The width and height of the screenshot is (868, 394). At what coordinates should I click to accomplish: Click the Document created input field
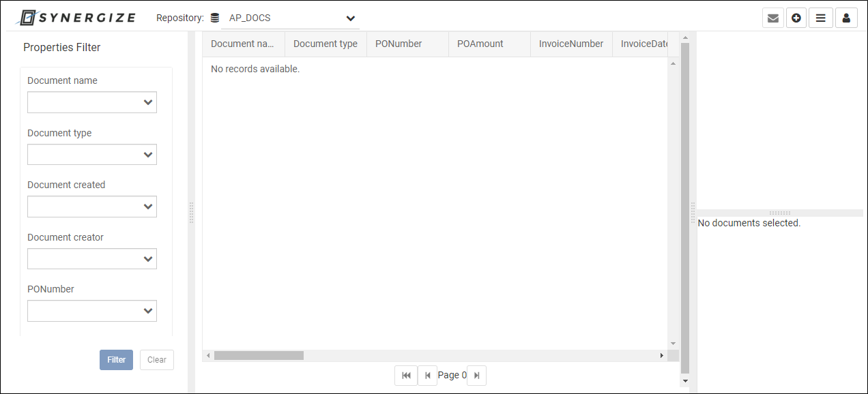[91, 206]
